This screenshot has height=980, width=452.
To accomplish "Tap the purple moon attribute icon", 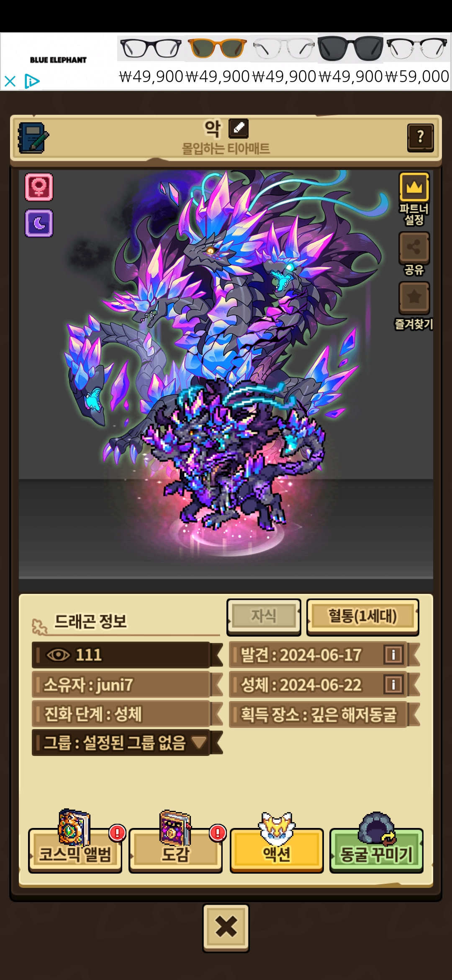I will click(x=39, y=223).
